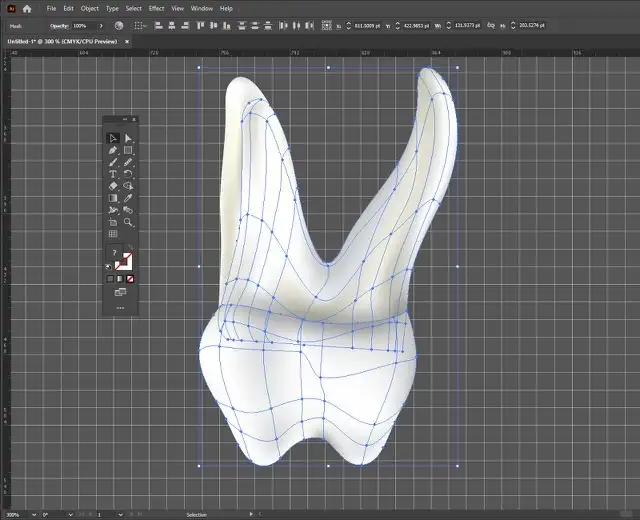Image resolution: width=640 pixels, height=520 pixels.
Task: Select the Mesh tool grid icon
Action: pos(113,234)
